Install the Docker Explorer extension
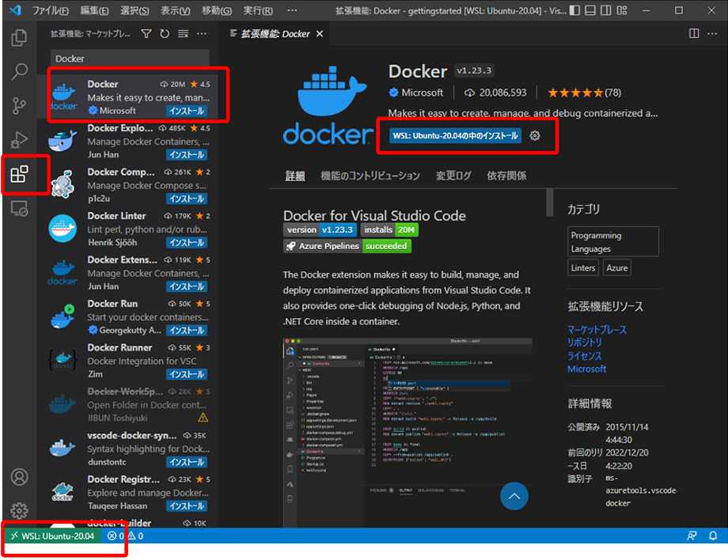The image size is (728, 560). point(187,154)
